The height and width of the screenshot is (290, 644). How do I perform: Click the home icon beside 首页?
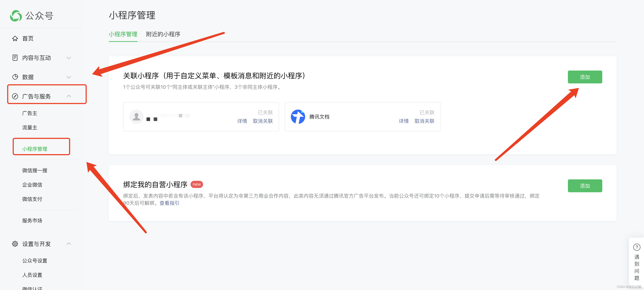[x=15, y=38]
